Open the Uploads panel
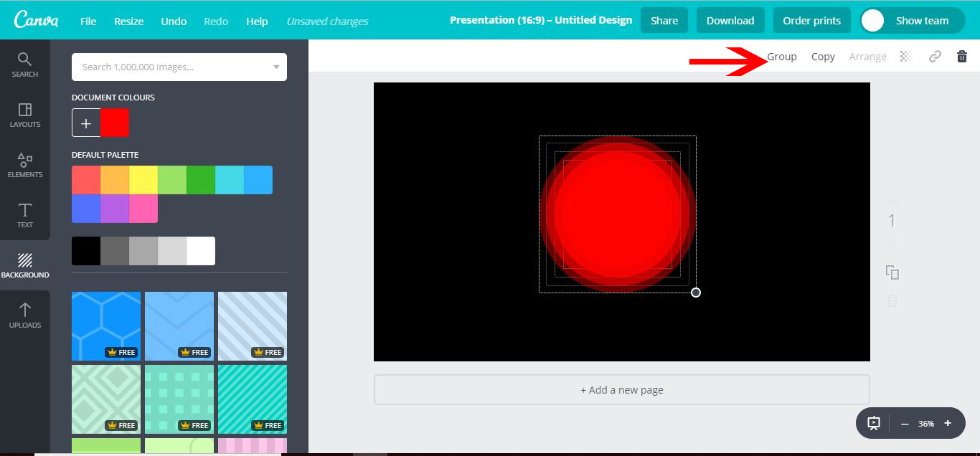 pos(24,315)
